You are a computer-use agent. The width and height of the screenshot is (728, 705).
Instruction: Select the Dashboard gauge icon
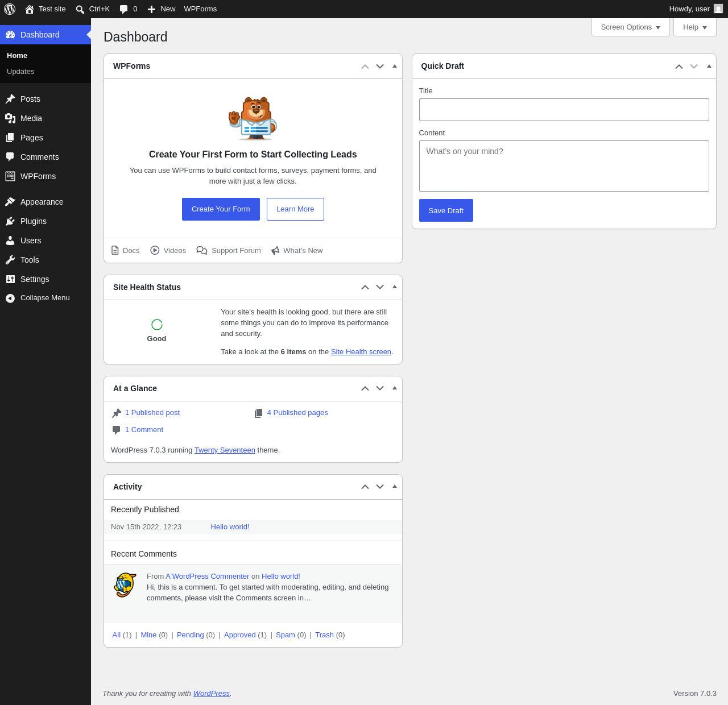pos(10,35)
